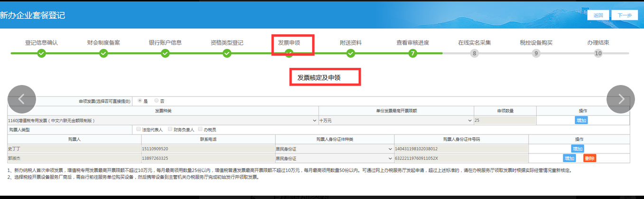Viewport: 644px width, 199px height.
Task: Go to previous slide with left arrow
Action: coord(22,99)
